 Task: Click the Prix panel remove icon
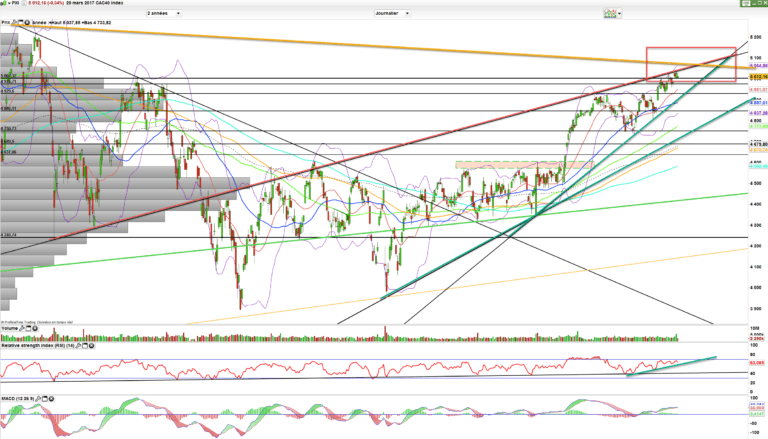[x=27, y=20]
